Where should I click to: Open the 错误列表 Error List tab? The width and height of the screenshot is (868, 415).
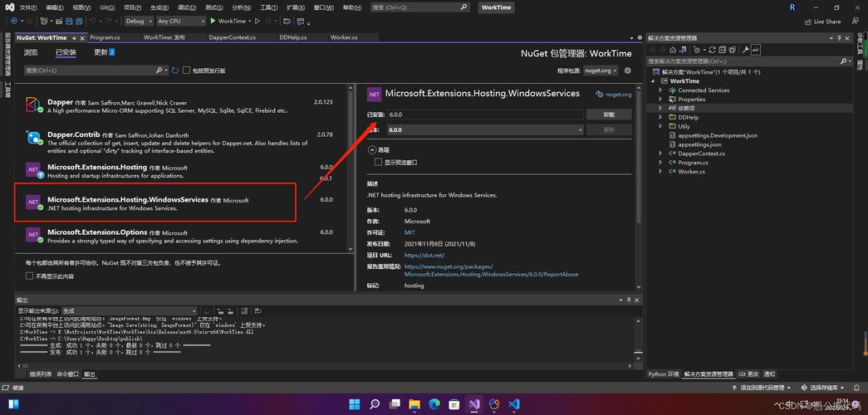[x=41, y=374]
